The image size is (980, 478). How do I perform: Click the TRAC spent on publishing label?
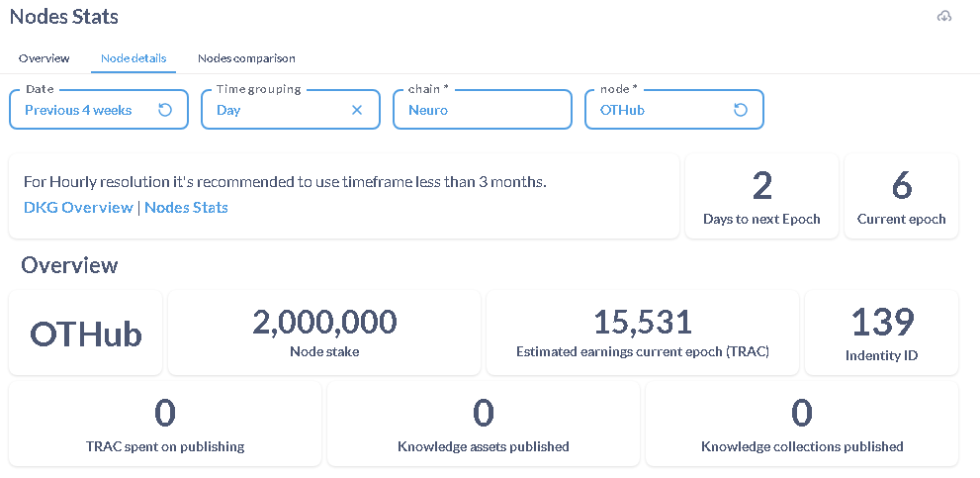(x=165, y=446)
